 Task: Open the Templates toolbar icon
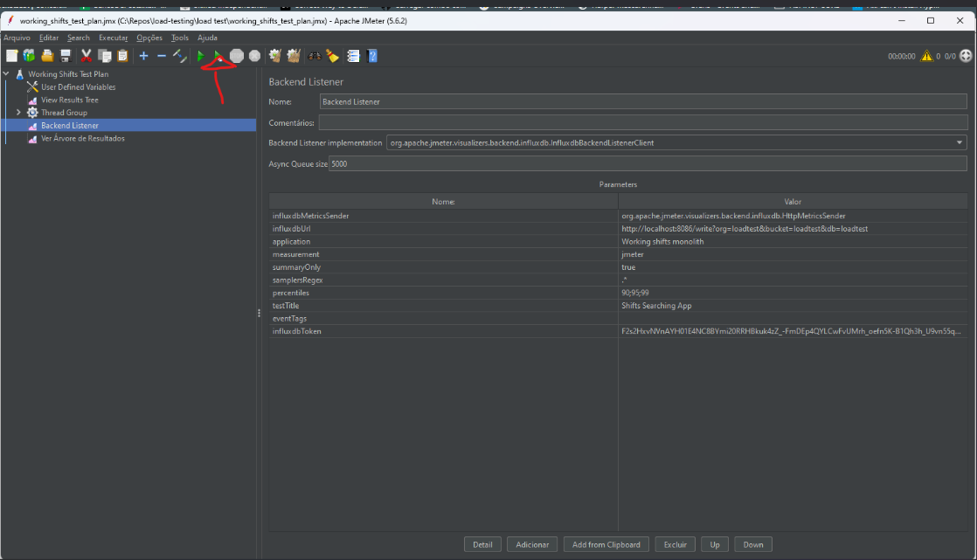pyautogui.click(x=30, y=56)
